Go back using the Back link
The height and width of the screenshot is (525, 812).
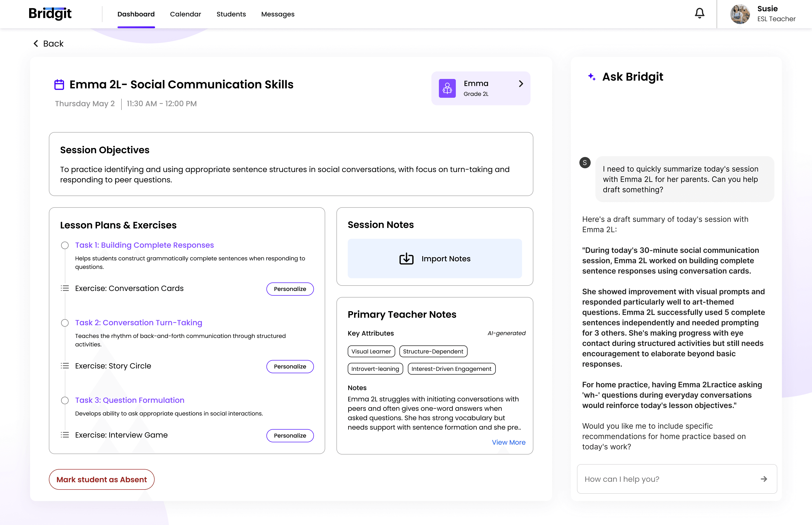(x=48, y=44)
